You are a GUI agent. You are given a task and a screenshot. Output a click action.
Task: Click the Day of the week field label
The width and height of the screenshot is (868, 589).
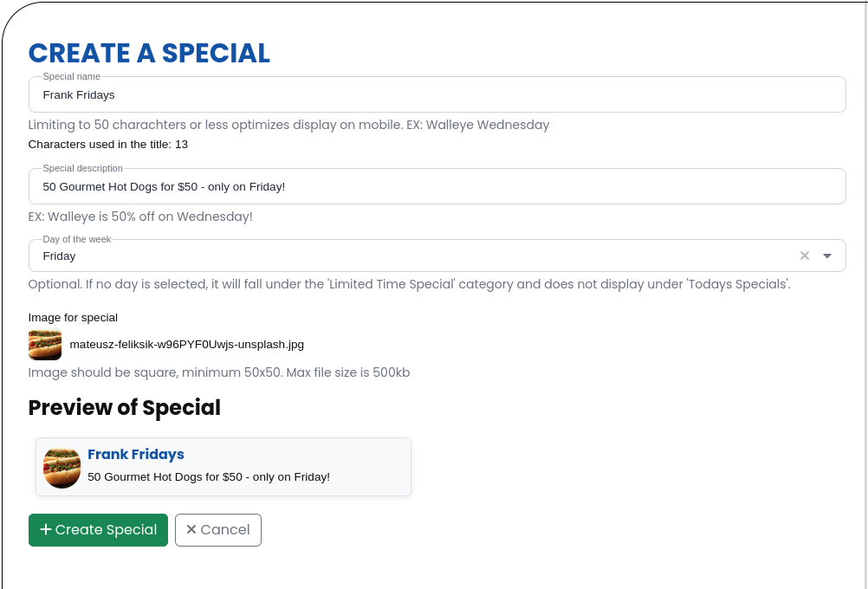(x=77, y=239)
